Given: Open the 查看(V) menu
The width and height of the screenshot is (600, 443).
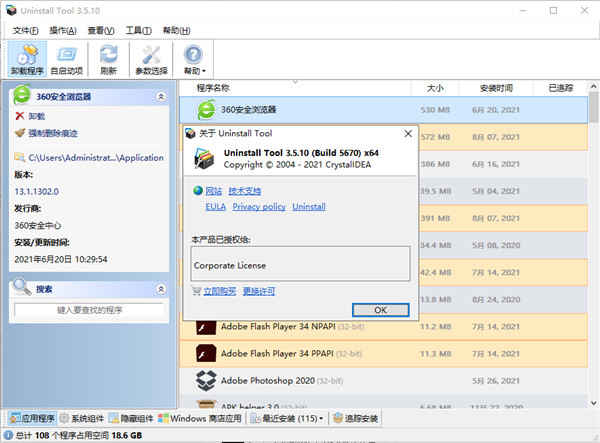Looking at the screenshot, I should [x=101, y=30].
